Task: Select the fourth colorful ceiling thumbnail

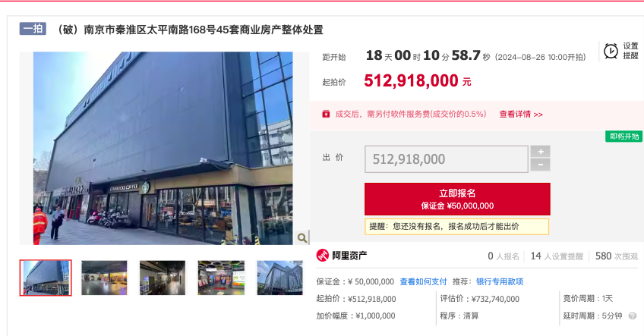Action: point(221,278)
